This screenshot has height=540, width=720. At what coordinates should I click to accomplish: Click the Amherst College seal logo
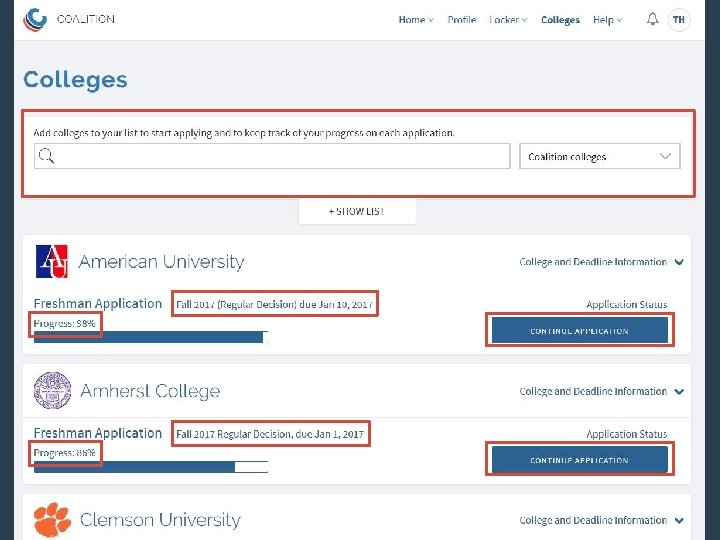(52, 391)
